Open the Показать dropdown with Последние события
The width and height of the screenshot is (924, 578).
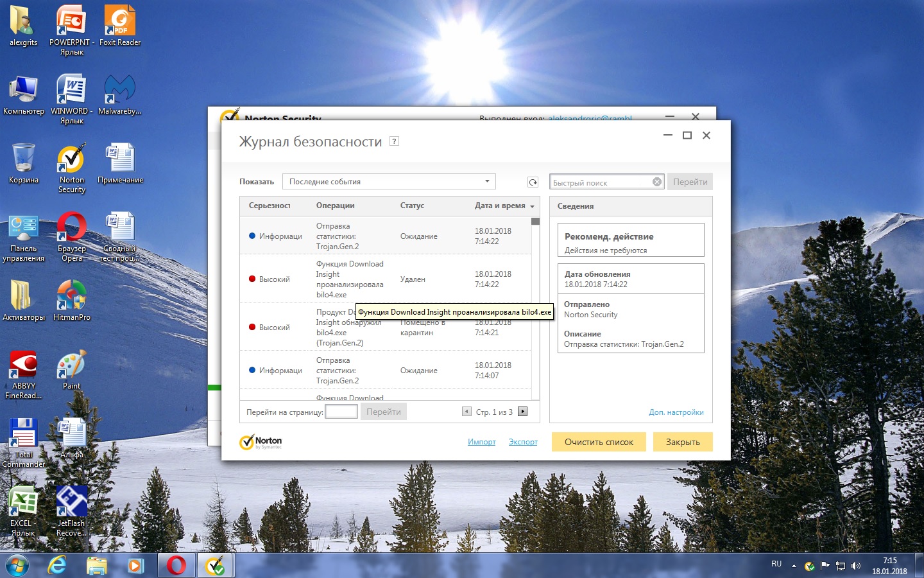pyautogui.click(x=389, y=182)
